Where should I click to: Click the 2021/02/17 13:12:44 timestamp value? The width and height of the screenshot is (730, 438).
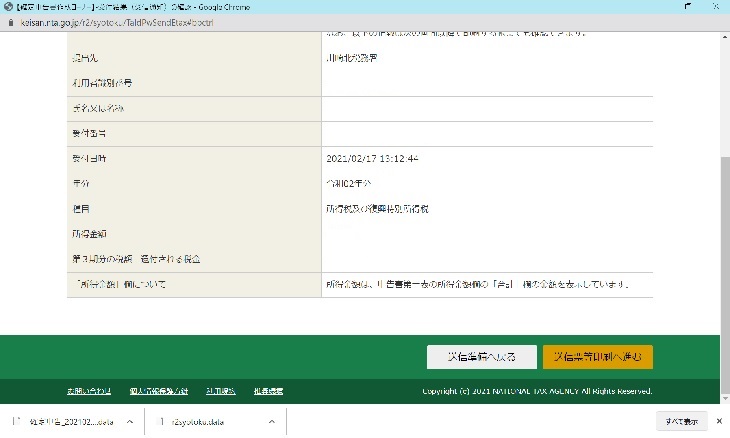click(372, 159)
